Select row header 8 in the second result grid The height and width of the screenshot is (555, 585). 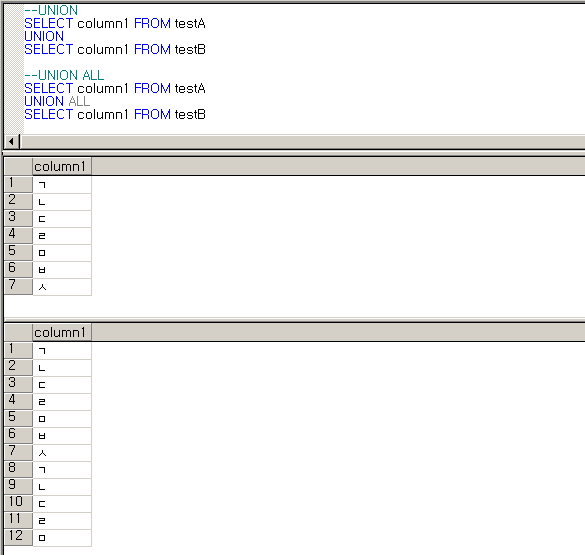coord(18,469)
